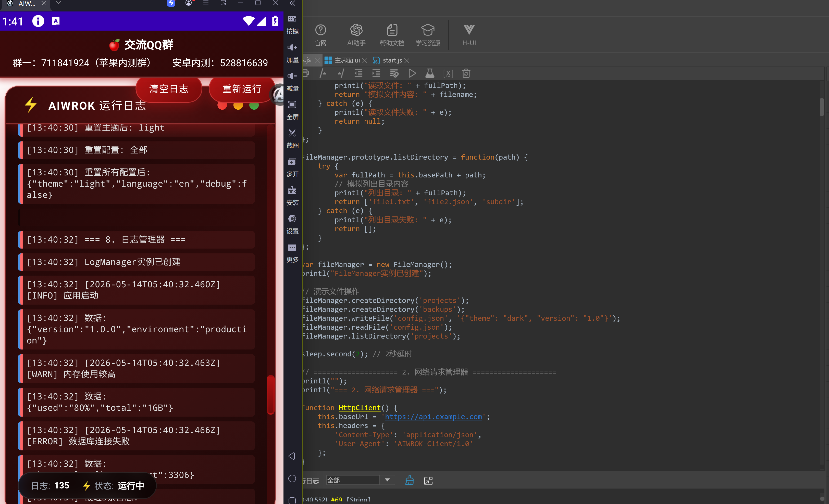Screen dimensions: 829x504
Task: Click the orange dot in log header
Action: tap(238, 106)
